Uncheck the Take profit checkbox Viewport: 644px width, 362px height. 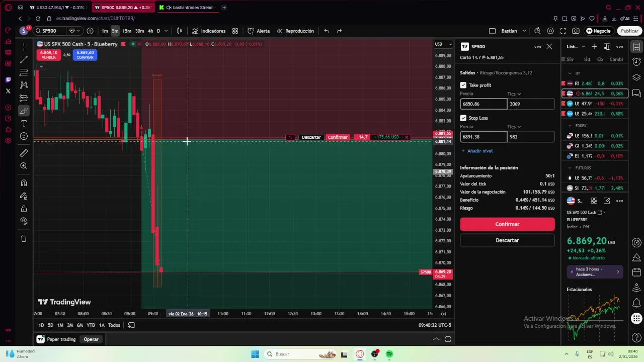tap(463, 85)
